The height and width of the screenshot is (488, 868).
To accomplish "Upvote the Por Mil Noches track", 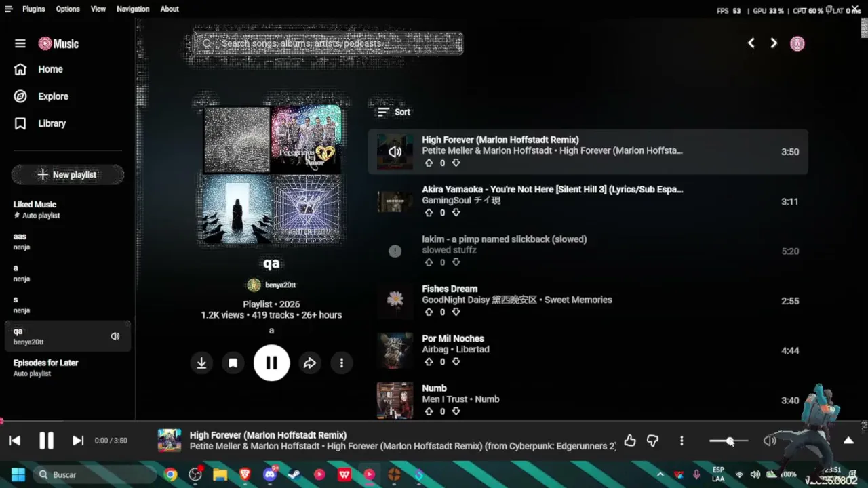I will 429,362.
